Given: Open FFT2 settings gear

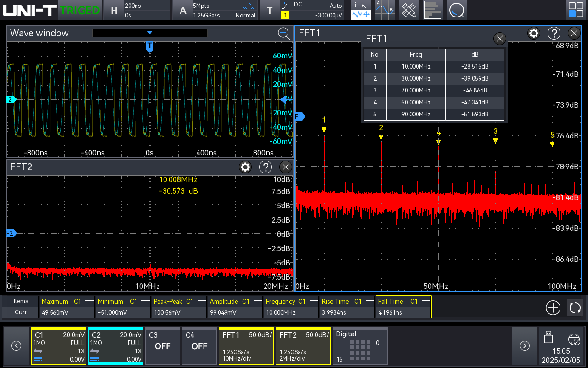Looking at the screenshot, I should [x=245, y=167].
